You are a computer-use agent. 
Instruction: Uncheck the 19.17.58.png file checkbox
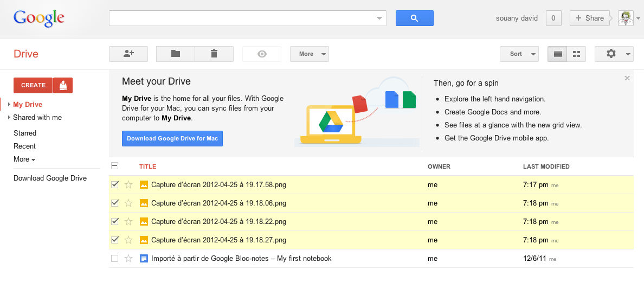pyautogui.click(x=114, y=184)
